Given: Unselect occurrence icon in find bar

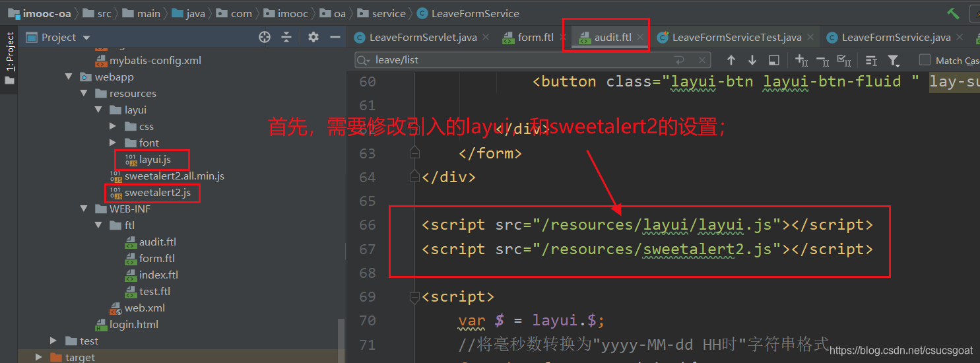Looking at the screenshot, I should click(823, 61).
